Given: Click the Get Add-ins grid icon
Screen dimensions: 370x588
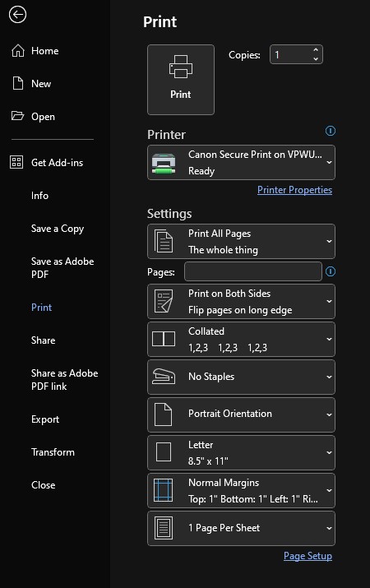Looking at the screenshot, I should 16,162.
